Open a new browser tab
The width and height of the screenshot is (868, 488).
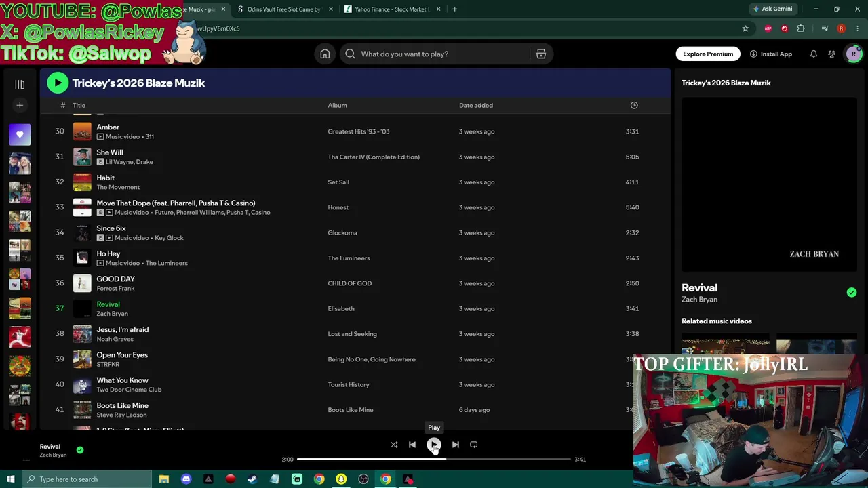click(x=454, y=9)
